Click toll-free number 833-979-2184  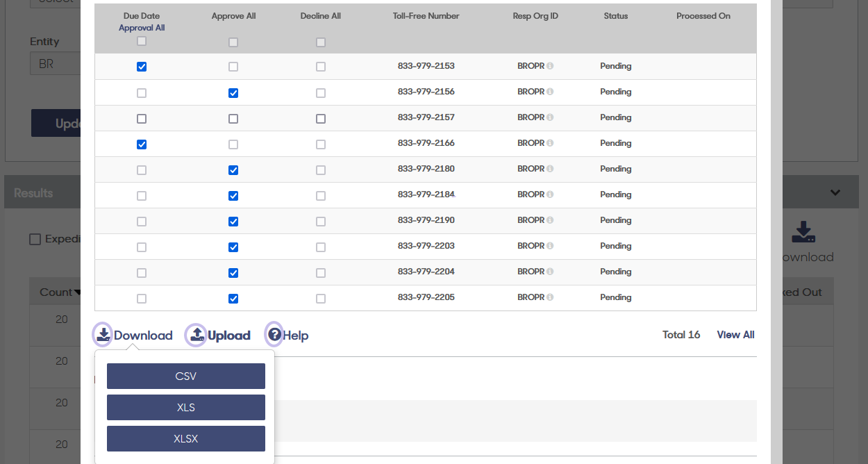[426, 194]
